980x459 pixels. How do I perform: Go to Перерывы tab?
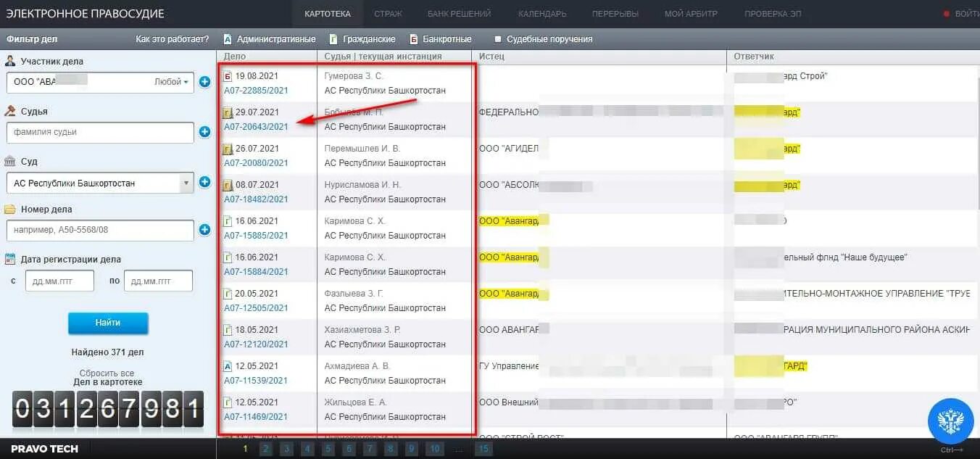tap(615, 14)
